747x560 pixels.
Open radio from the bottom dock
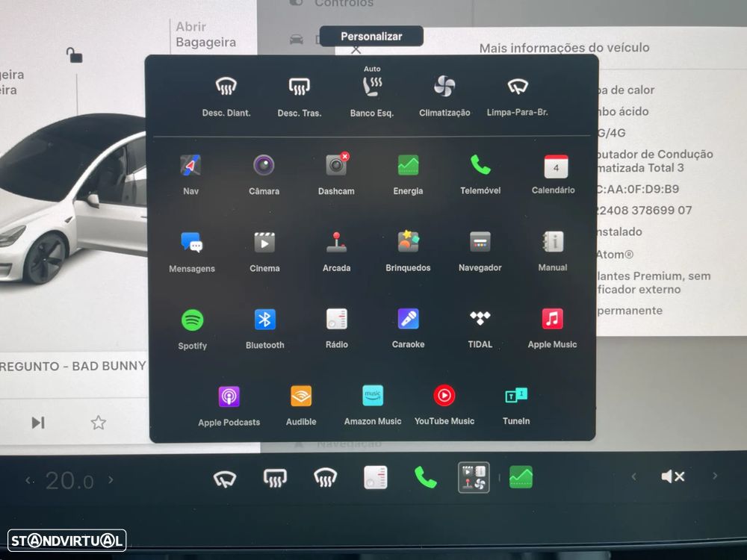(x=376, y=477)
